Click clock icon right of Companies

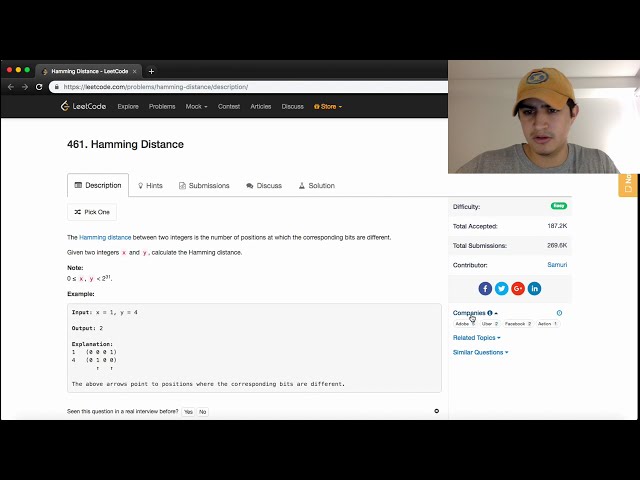click(559, 313)
